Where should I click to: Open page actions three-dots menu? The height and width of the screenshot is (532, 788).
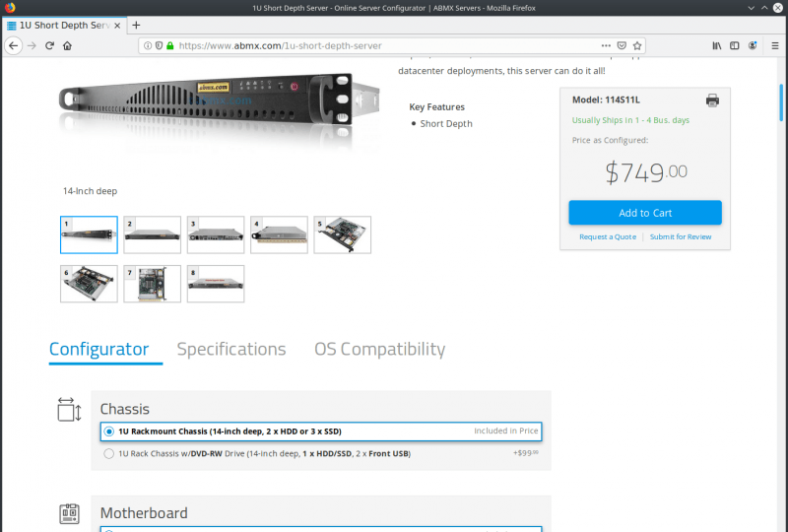(x=606, y=45)
